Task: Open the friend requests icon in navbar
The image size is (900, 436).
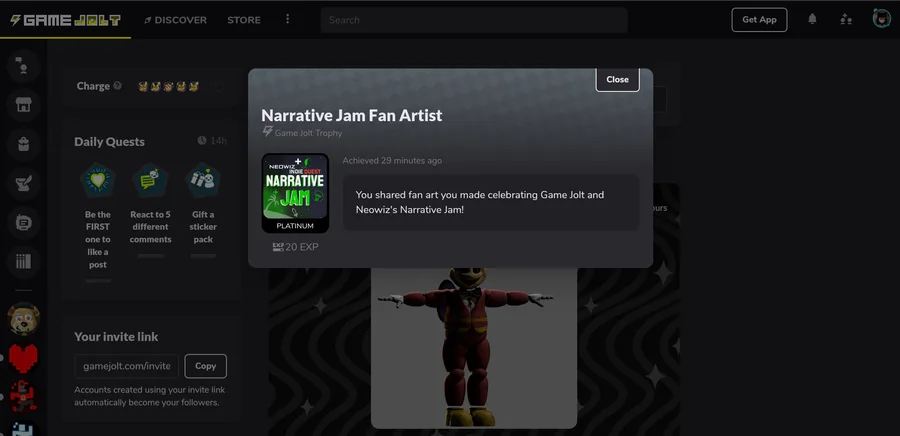Action: pos(846,20)
